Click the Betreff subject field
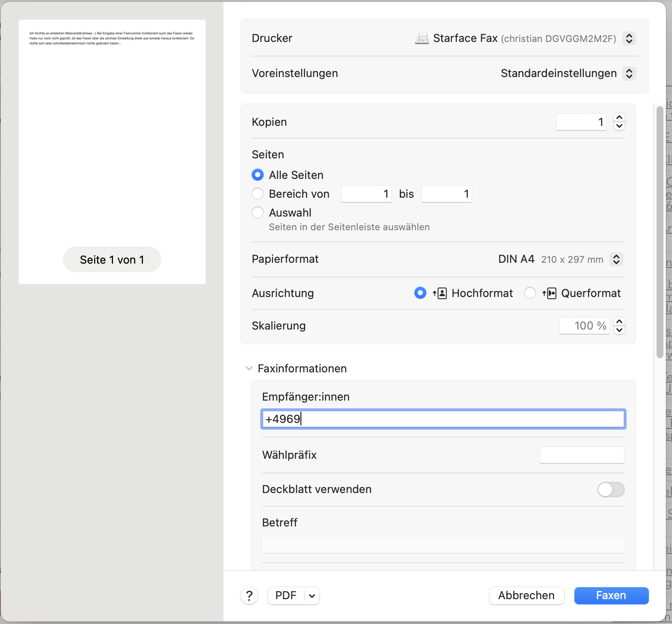This screenshot has height=624, width=672. coord(443,545)
